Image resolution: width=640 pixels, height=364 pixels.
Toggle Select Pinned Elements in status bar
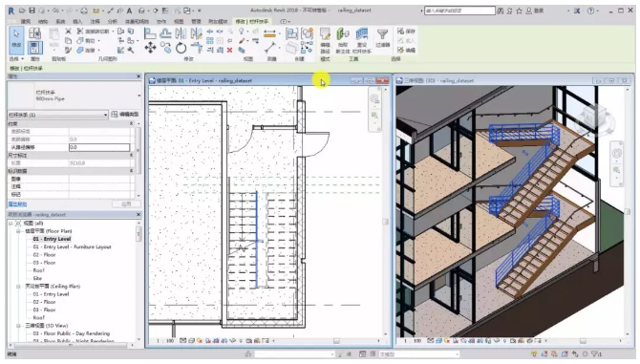(555, 353)
